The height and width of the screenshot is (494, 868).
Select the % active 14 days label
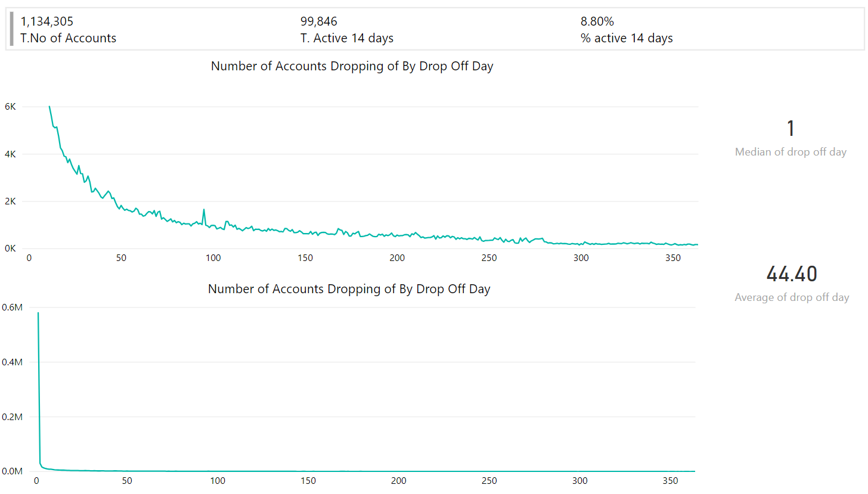pyautogui.click(x=627, y=38)
